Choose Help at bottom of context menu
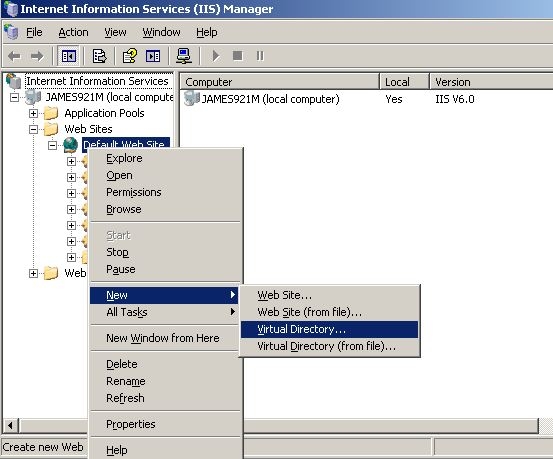The height and width of the screenshot is (459, 553). pyautogui.click(x=164, y=450)
